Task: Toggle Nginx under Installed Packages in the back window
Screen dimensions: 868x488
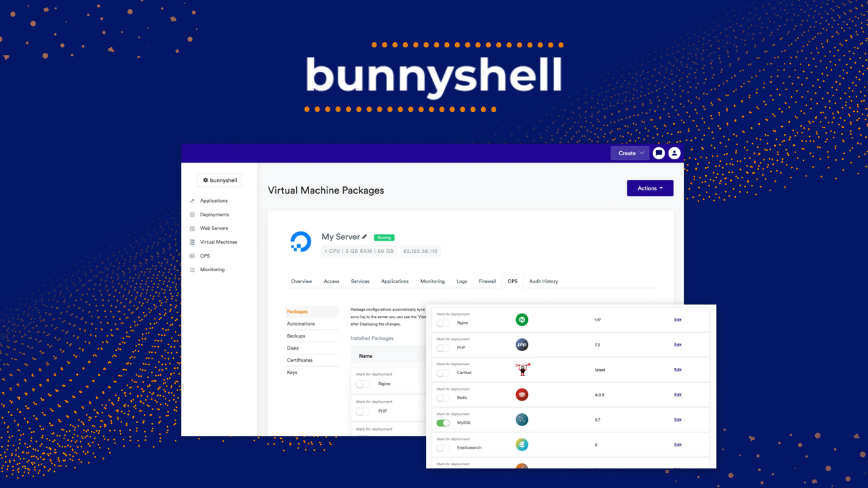Action: (x=363, y=384)
